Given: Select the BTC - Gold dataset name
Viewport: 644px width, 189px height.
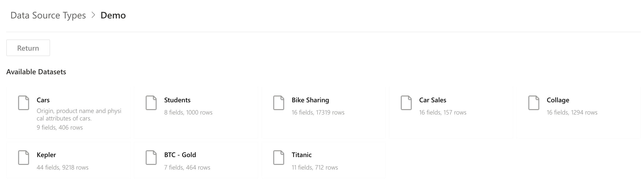Looking at the screenshot, I should click(x=180, y=155).
